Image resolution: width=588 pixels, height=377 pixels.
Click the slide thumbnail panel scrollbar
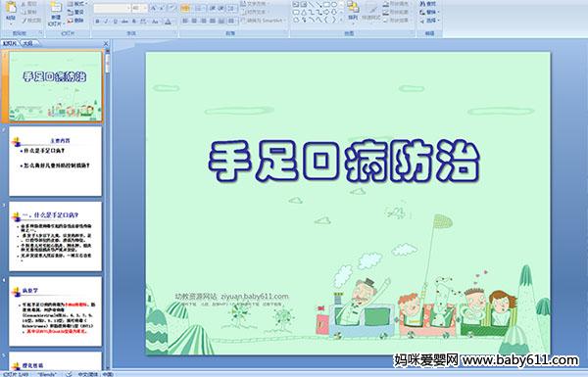click(x=108, y=210)
